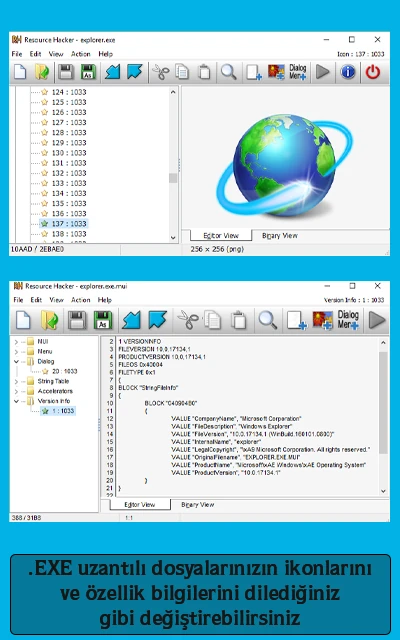Open View menu in explorer.exe.mui window
400x640 pixels.
[x=56, y=300]
